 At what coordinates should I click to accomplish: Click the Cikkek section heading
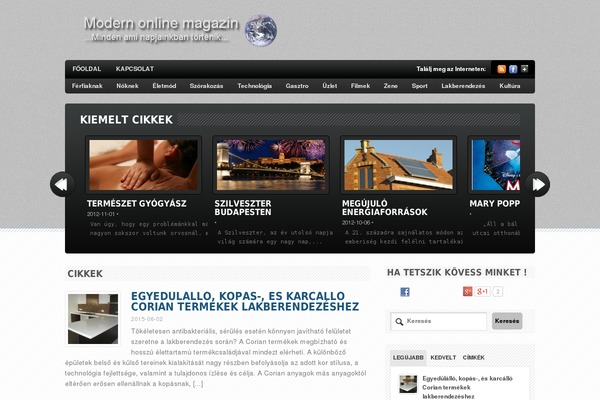[x=85, y=274]
